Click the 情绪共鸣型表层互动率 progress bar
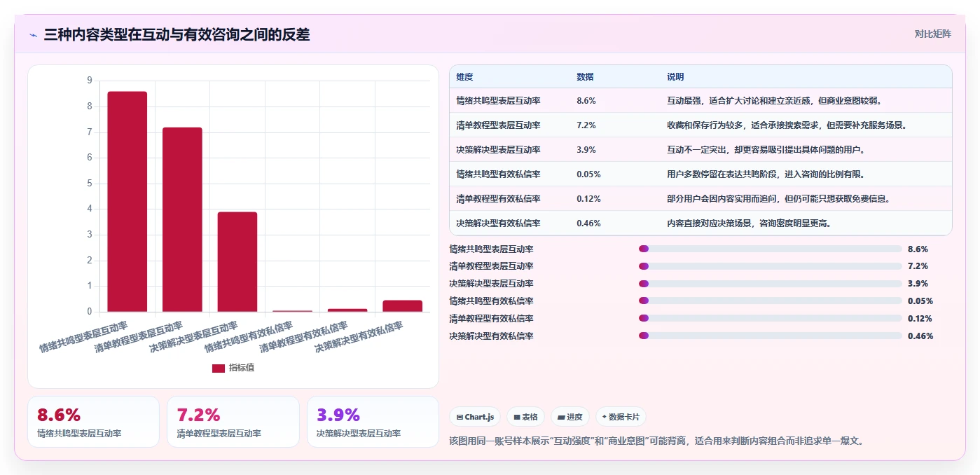 (770, 249)
